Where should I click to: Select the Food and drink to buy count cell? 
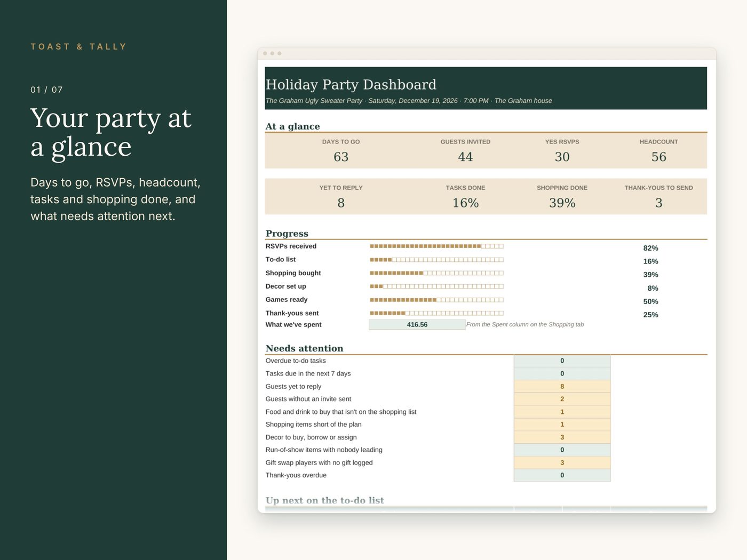pos(562,412)
